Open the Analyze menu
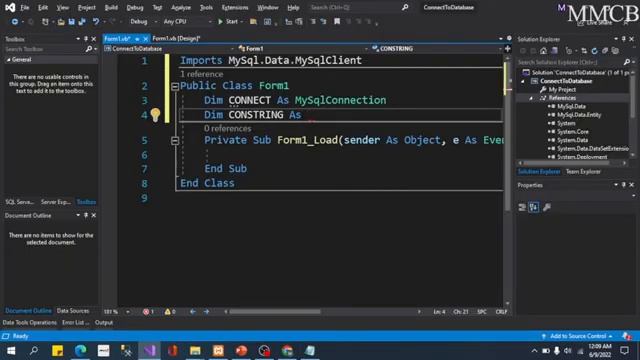 point(181,7)
